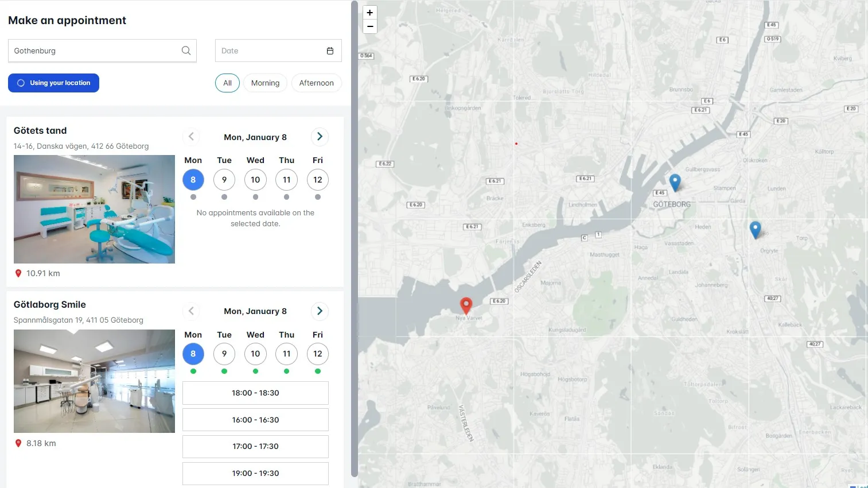Select the blue map marker near Göteborg center
Image resolution: width=868 pixels, height=488 pixels.
[x=675, y=182]
